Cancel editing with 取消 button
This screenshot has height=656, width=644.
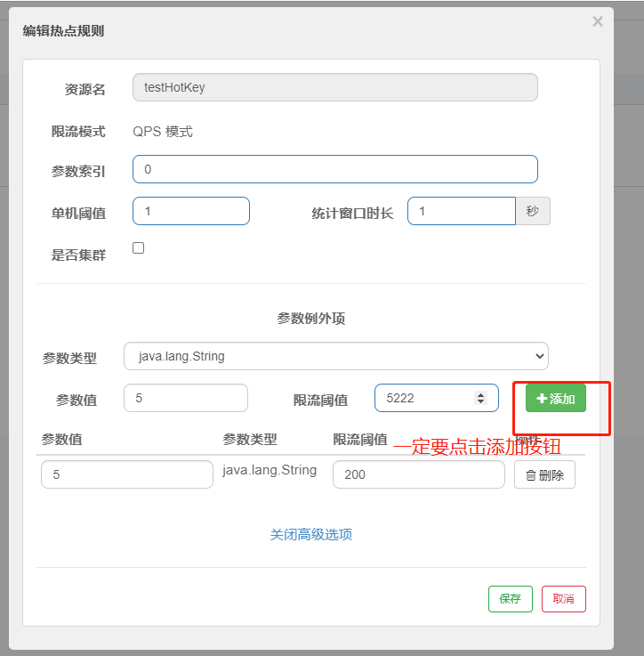(563, 599)
